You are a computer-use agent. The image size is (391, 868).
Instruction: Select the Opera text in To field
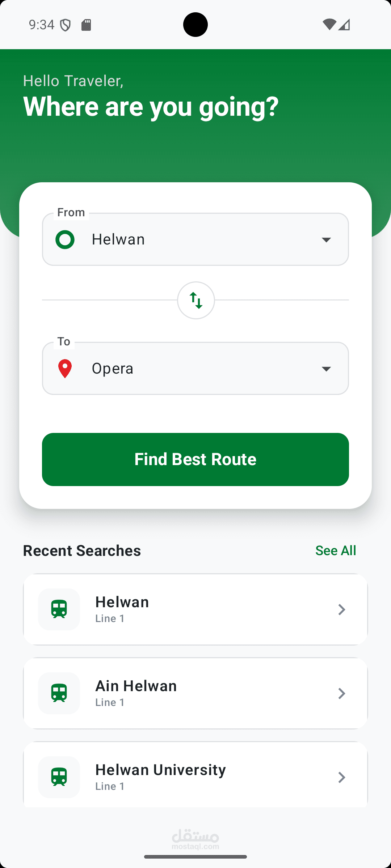coord(113,369)
